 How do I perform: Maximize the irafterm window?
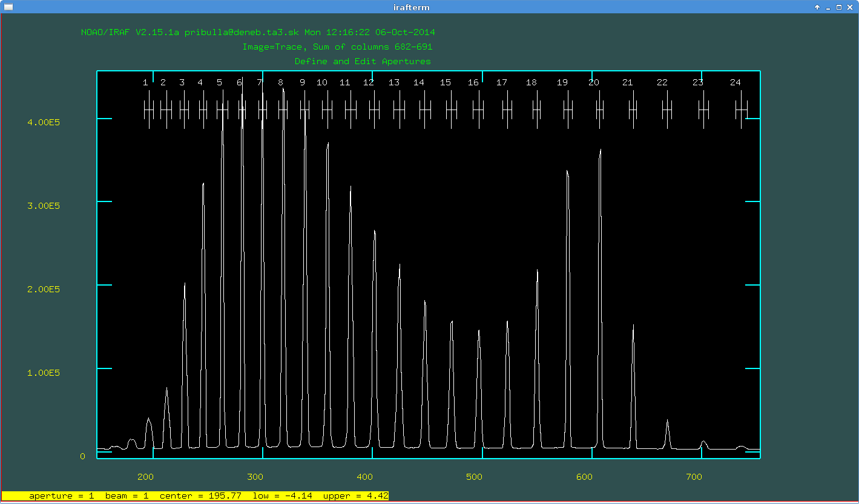[839, 7]
